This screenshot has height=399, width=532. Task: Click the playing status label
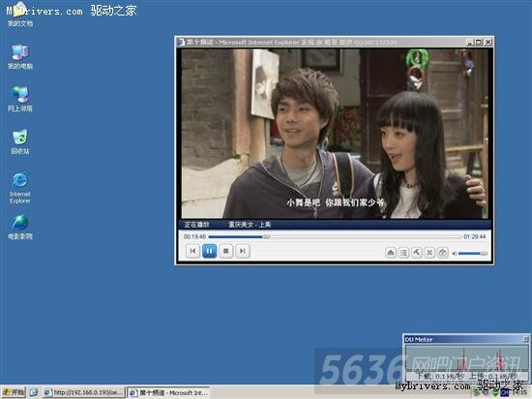(196, 225)
